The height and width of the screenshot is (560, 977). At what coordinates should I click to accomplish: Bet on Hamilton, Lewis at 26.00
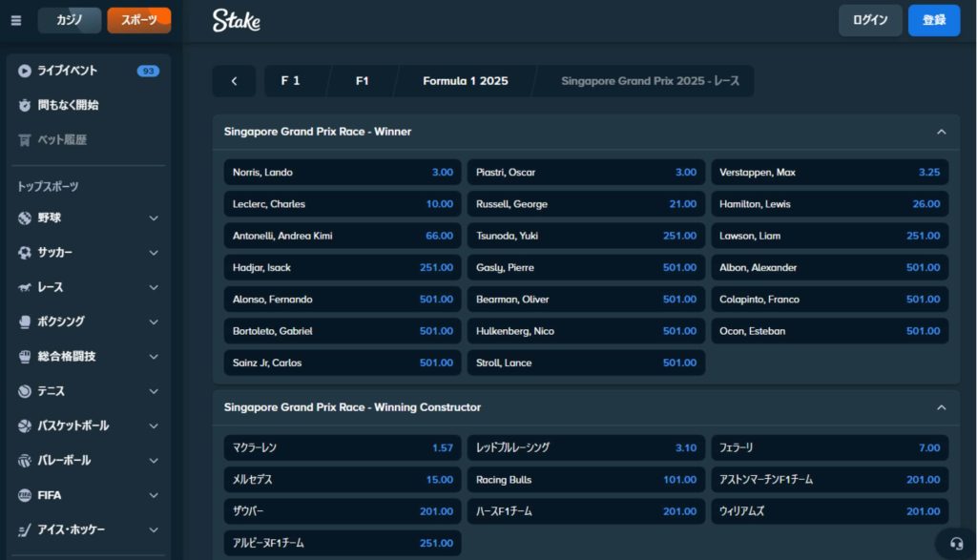830,204
